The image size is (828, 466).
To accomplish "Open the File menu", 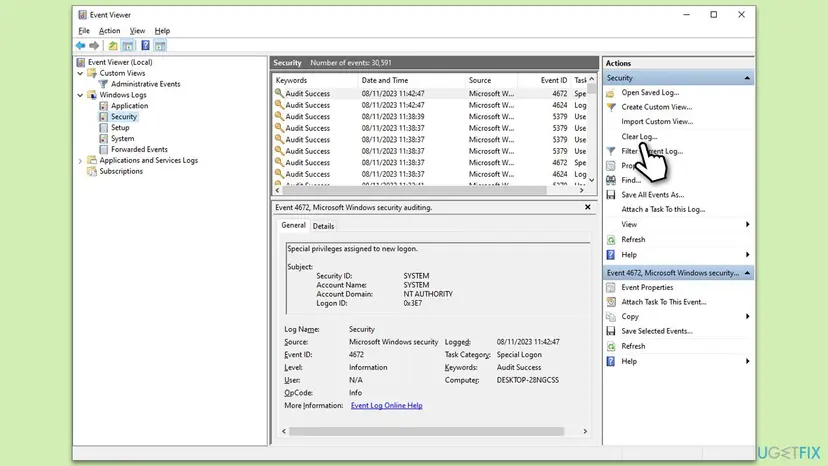I will pos(84,31).
